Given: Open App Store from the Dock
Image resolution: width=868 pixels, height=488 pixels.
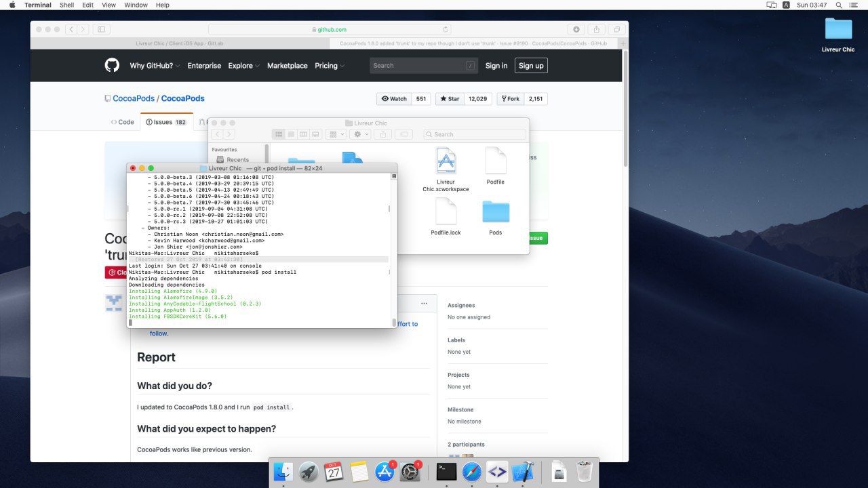Looking at the screenshot, I should [385, 472].
